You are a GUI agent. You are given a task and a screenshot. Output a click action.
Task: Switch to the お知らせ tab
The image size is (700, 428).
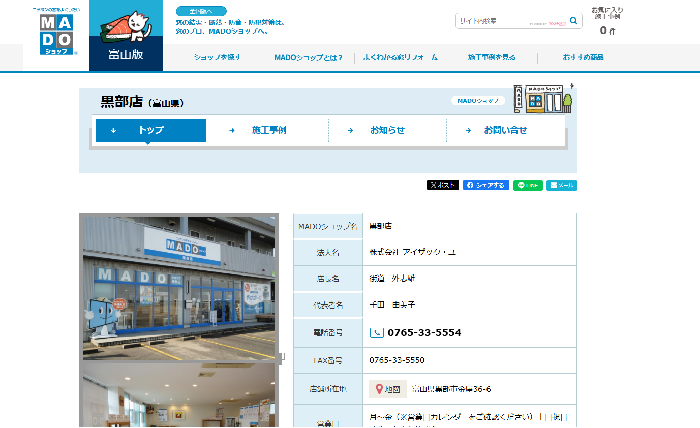(388, 130)
